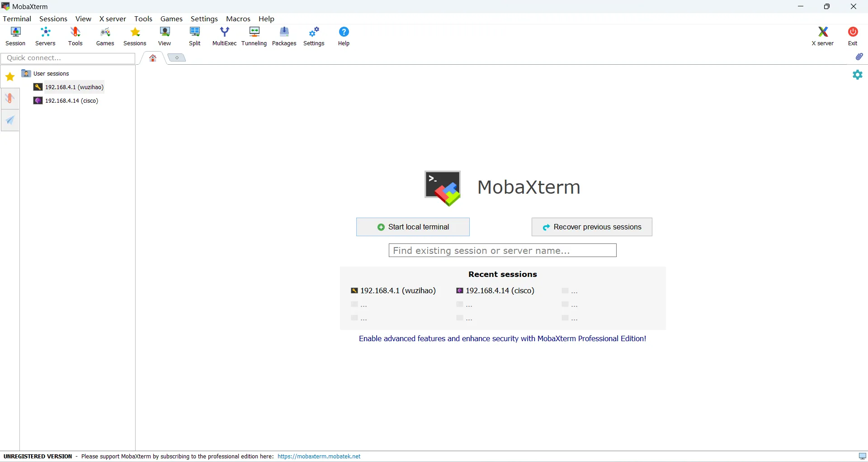
Task: Open the Help menu
Action: click(x=266, y=19)
